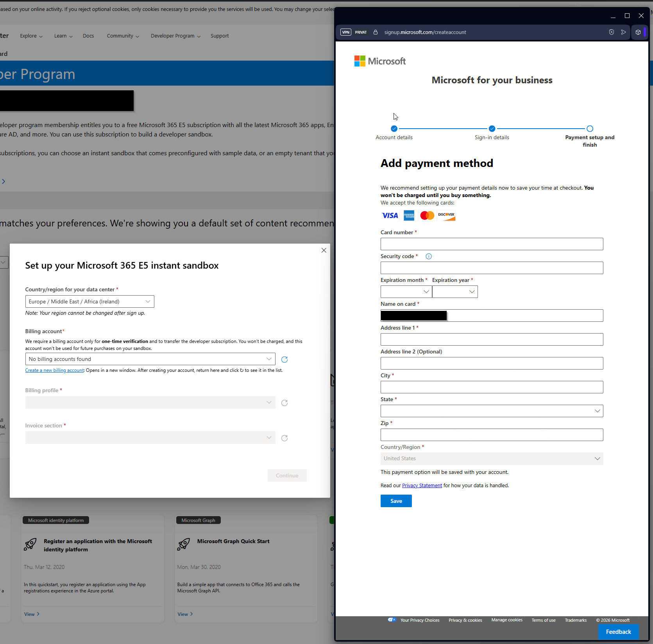
Task: Click the Save button
Action: (396, 501)
